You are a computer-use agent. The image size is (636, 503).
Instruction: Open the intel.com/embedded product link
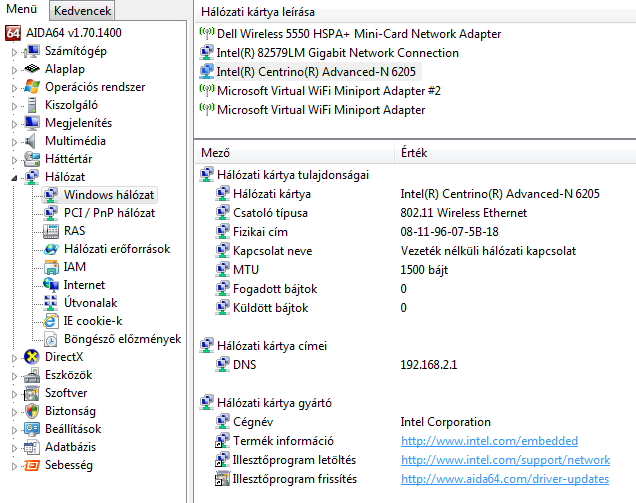tap(489, 441)
